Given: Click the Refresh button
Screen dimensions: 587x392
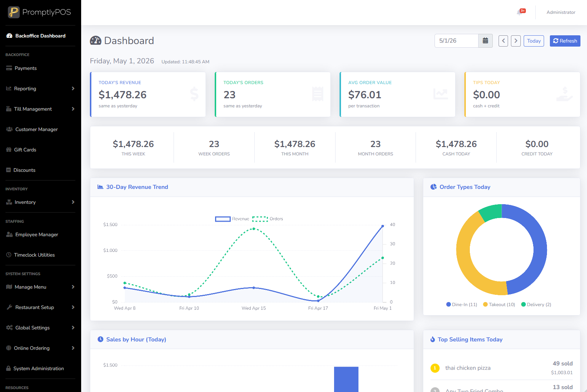Looking at the screenshot, I should (x=565, y=41).
